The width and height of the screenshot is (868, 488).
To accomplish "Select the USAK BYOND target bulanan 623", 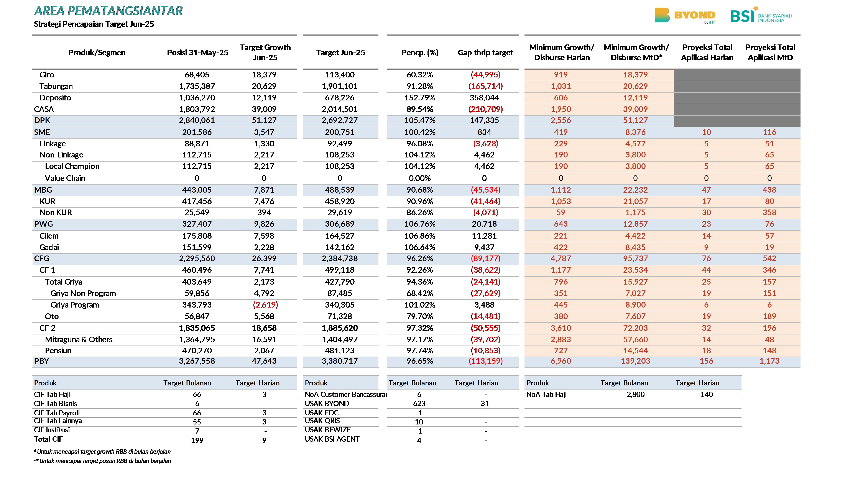I will click(x=419, y=403).
